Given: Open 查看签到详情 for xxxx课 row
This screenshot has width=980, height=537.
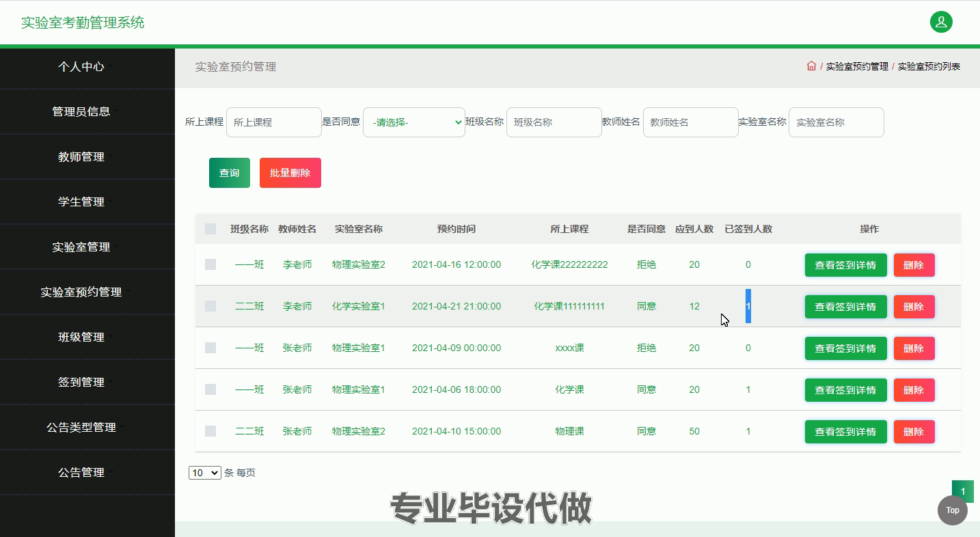Looking at the screenshot, I should [846, 348].
